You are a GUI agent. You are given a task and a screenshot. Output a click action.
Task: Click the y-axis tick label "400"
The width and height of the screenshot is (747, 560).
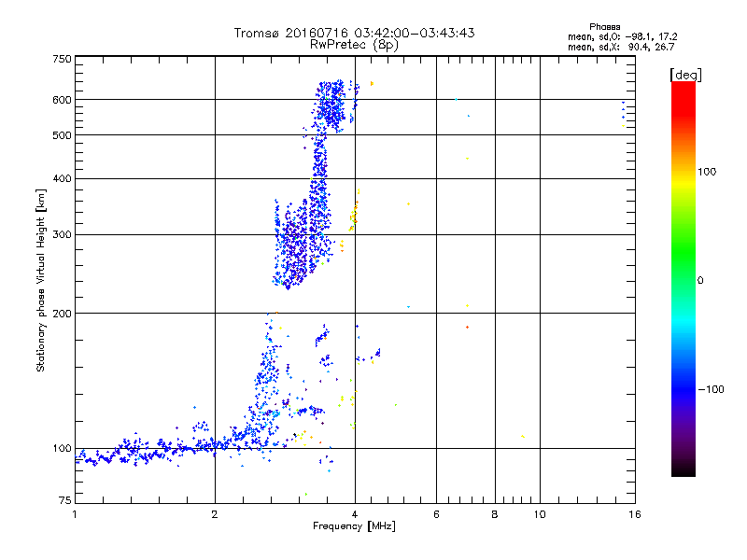tap(62, 178)
